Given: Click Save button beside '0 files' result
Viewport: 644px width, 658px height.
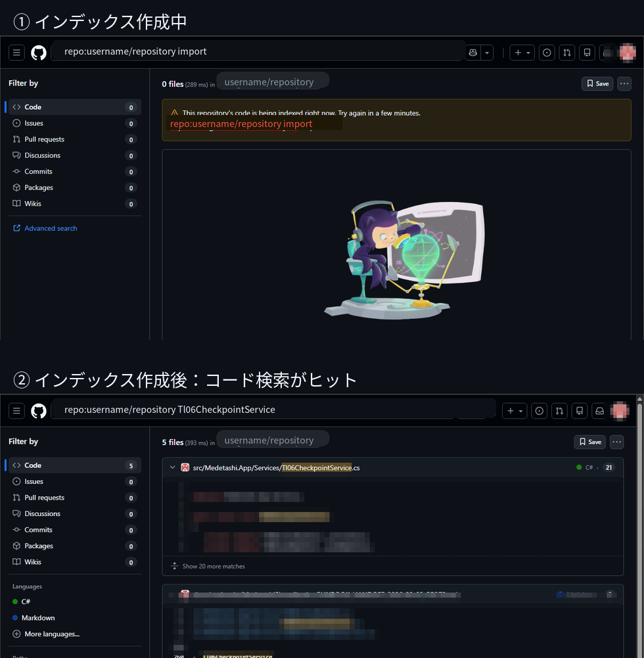Looking at the screenshot, I should tap(597, 83).
